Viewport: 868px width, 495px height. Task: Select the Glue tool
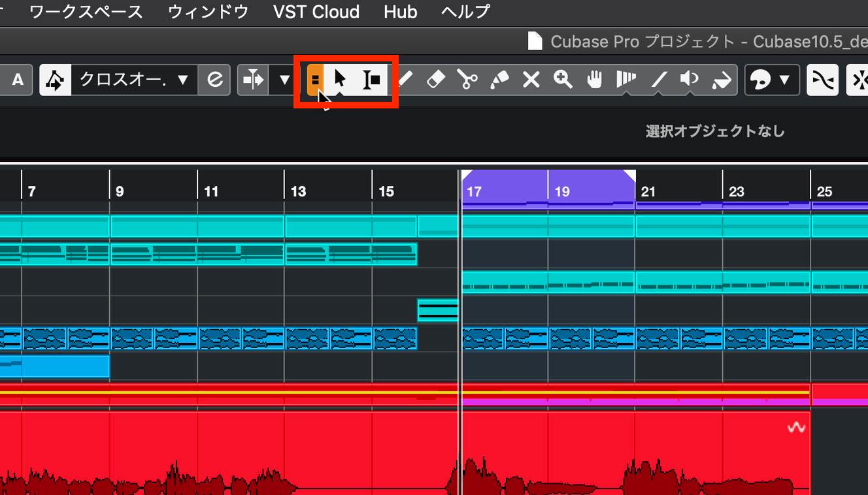click(499, 80)
